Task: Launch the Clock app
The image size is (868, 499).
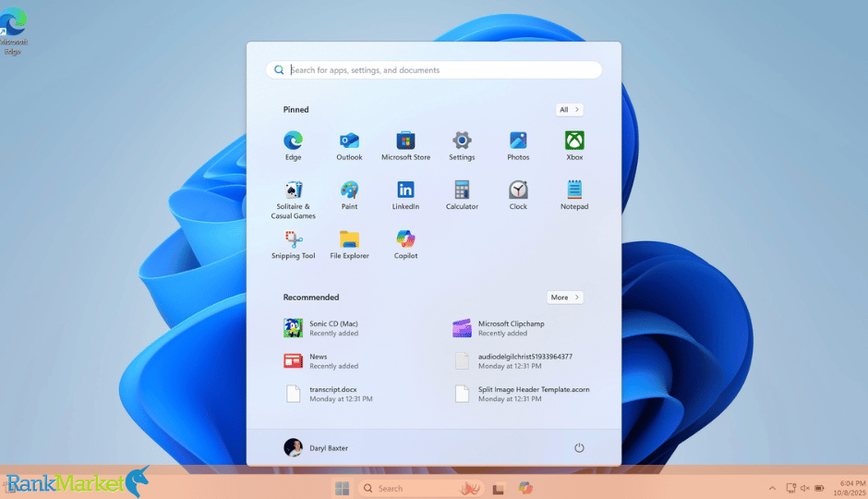Action: [x=518, y=195]
